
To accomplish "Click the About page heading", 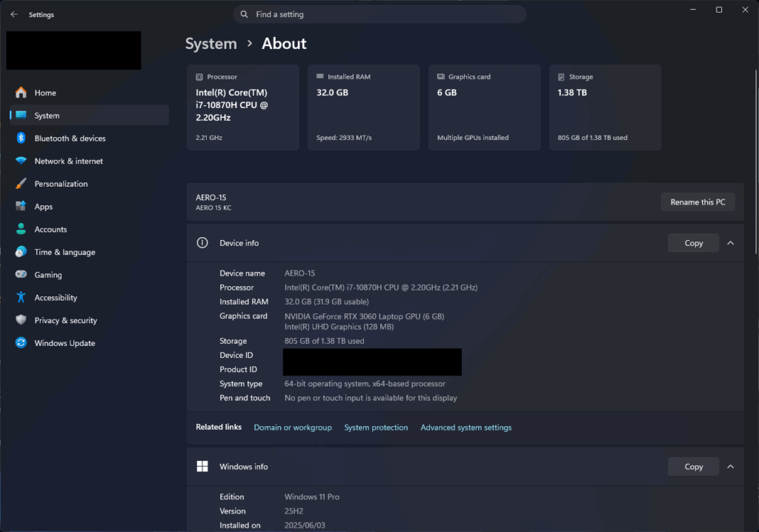I will [x=284, y=44].
